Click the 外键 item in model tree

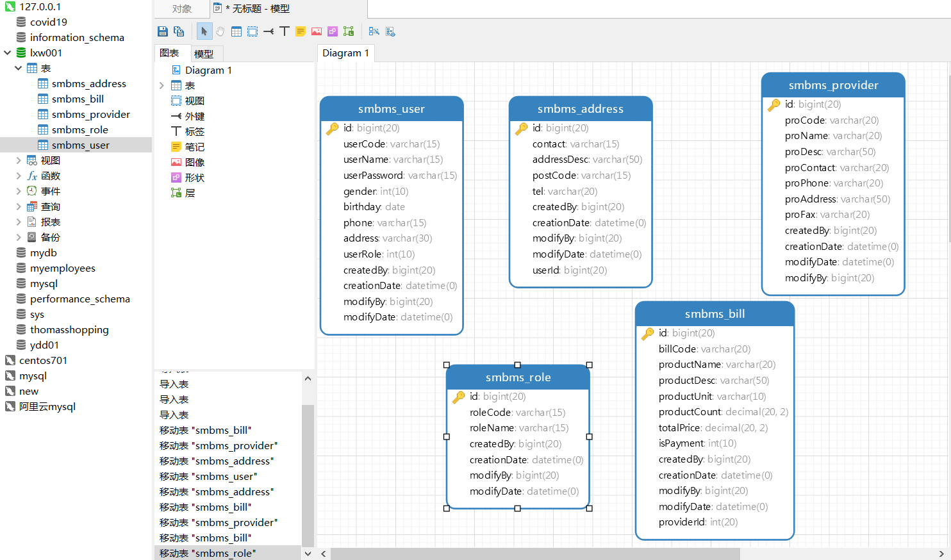coord(195,116)
